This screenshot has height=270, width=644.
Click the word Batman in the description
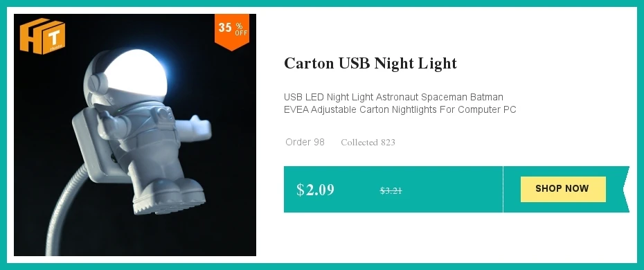point(487,97)
